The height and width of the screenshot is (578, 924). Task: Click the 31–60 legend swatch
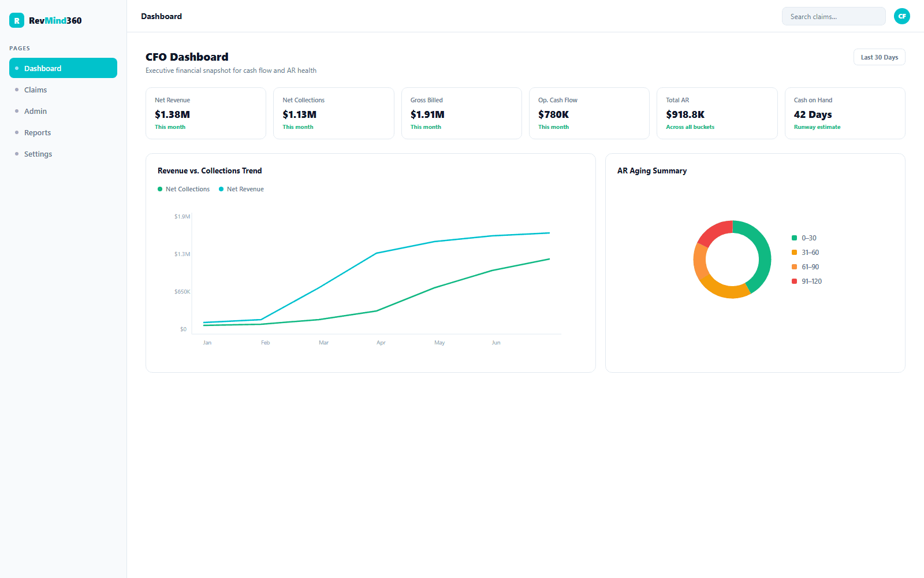794,253
